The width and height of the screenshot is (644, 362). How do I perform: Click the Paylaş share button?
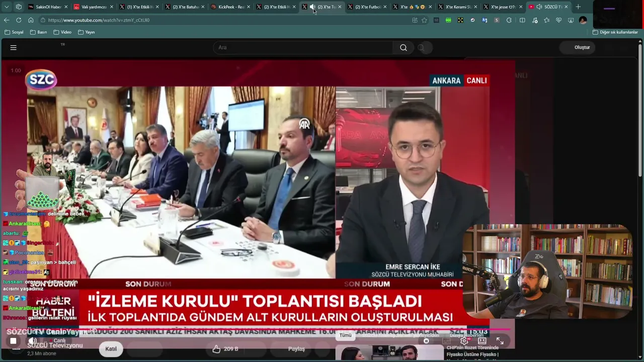[x=296, y=349]
